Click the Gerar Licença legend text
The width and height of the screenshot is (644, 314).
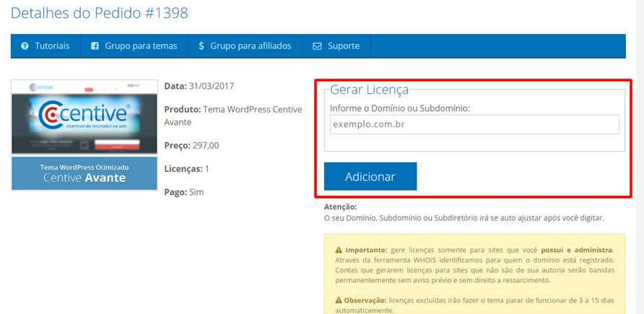click(369, 90)
